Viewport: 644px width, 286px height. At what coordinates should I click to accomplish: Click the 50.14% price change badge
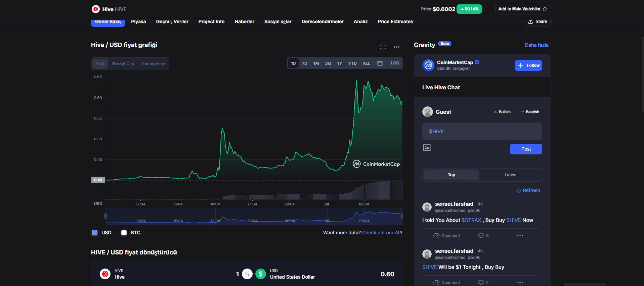(469, 9)
